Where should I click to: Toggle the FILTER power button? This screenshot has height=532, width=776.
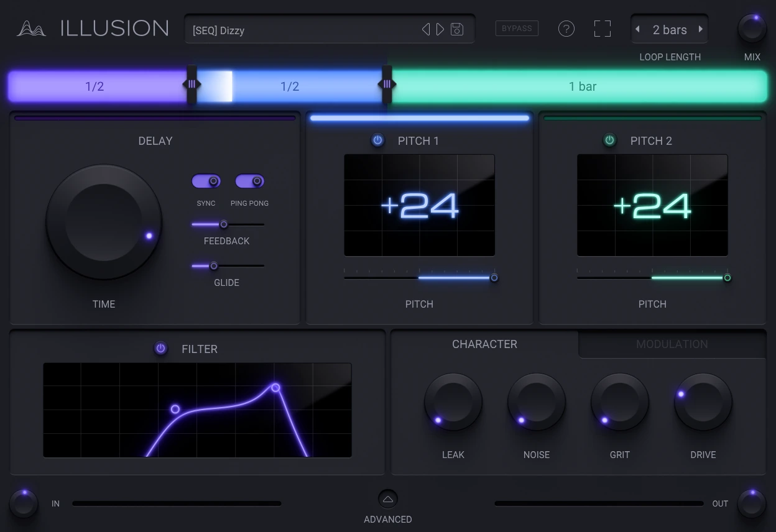coord(161,349)
